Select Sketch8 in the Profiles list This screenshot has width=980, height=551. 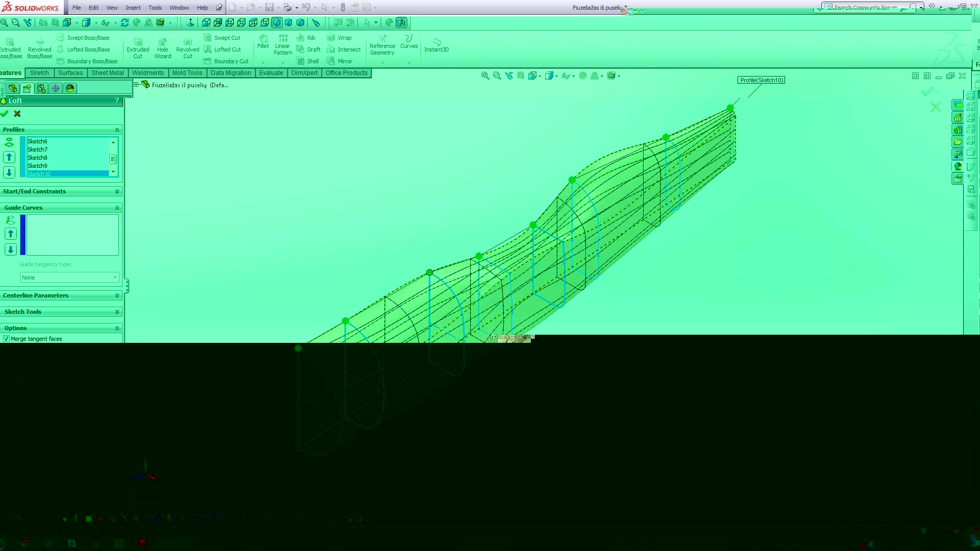[x=37, y=158]
